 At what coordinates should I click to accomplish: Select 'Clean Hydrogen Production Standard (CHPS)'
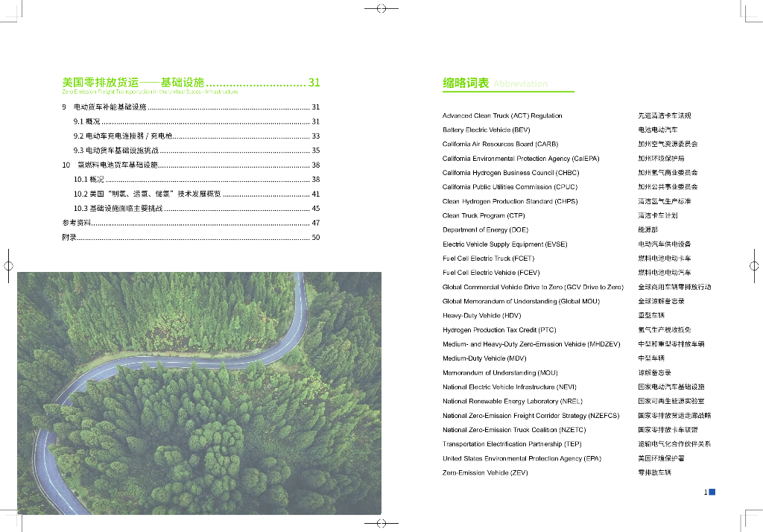510,201
